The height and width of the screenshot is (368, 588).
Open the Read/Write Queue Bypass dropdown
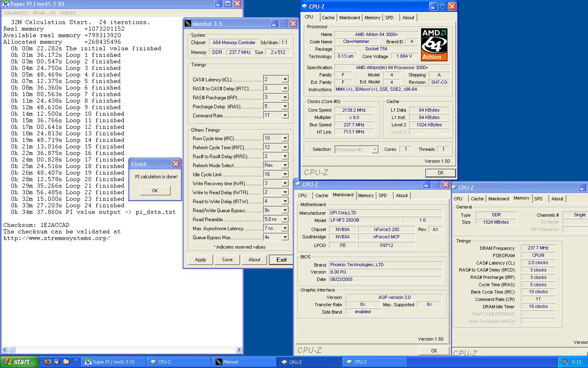pos(285,210)
